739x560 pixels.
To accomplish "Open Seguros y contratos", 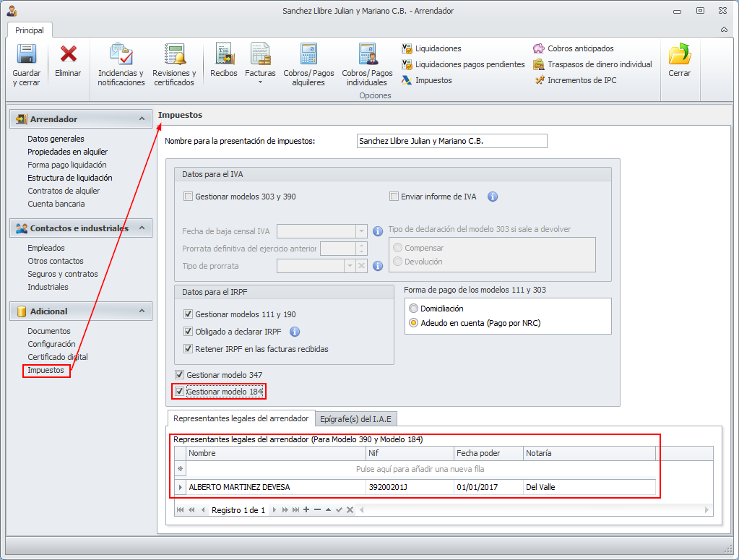I will click(x=63, y=275).
